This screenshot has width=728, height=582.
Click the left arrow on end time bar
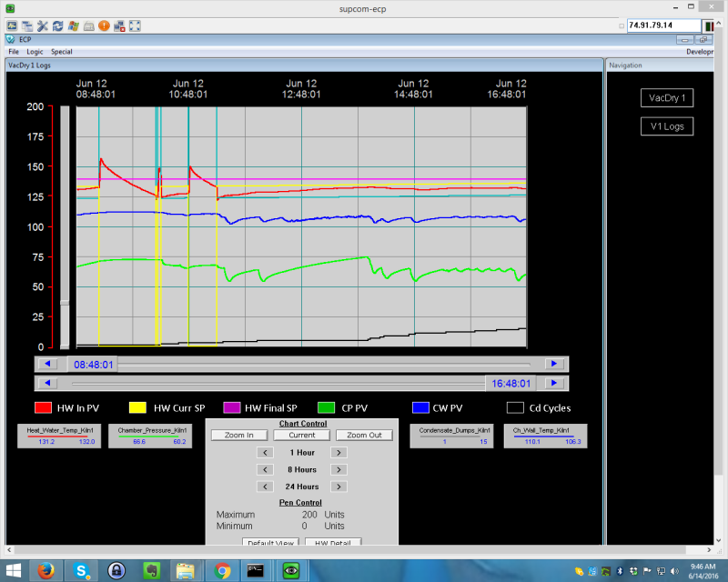tap(47, 384)
